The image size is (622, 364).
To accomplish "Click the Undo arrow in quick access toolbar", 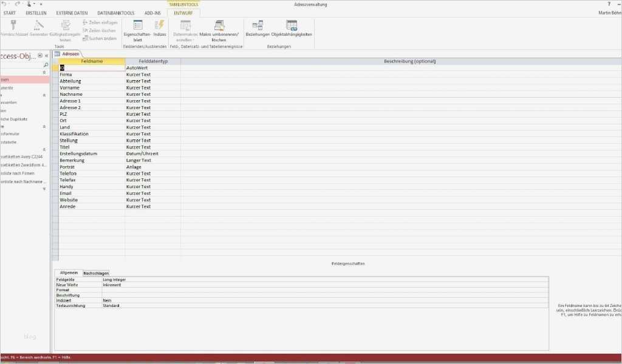I will click(x=4, y=4).
